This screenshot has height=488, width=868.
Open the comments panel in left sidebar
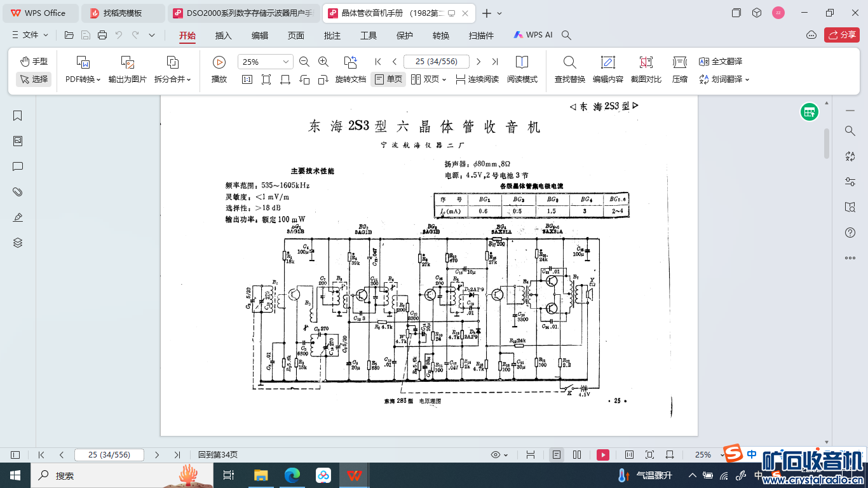coord(18,166)
